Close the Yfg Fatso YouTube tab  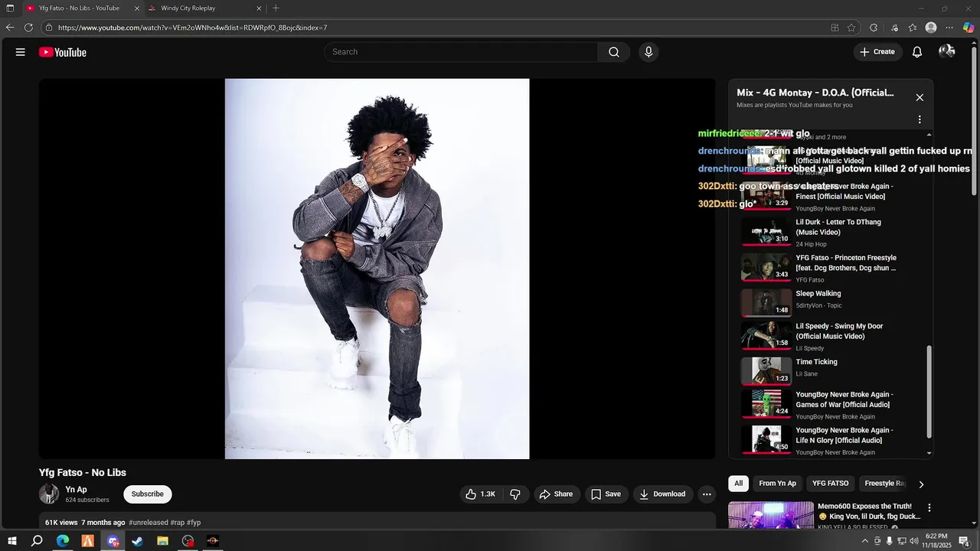(x=137, y=8)
